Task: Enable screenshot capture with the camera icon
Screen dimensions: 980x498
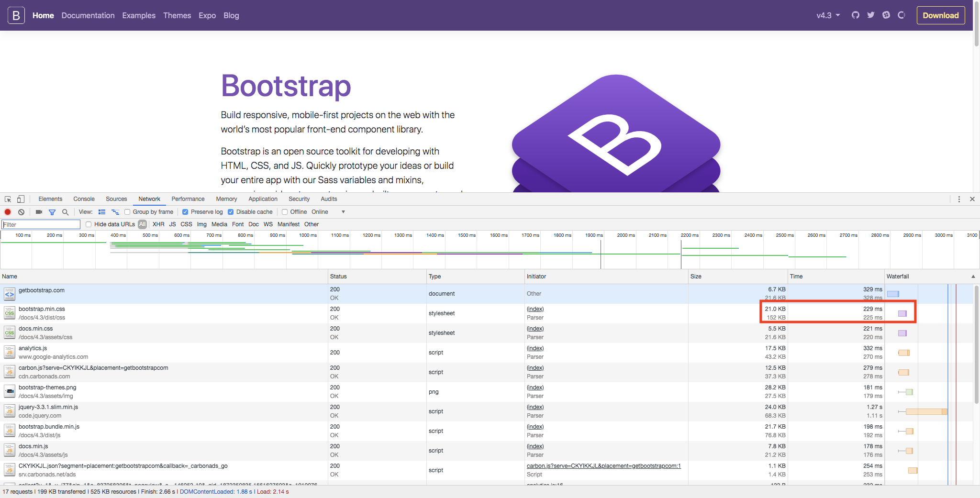Action: 39,212
